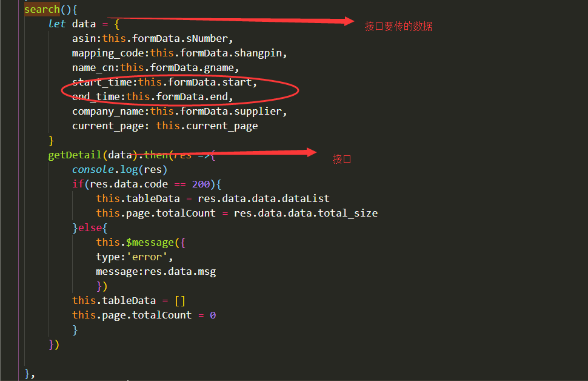
Task: Select the this.tableData = res.data.data.dataList line
Action: click(x=213, y=198)
